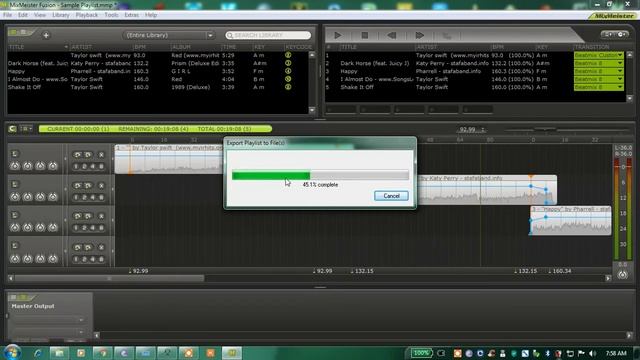640x360 pixels.
Task: Toggle the top-right playlist panel view switch
Action: click(614, 35)
